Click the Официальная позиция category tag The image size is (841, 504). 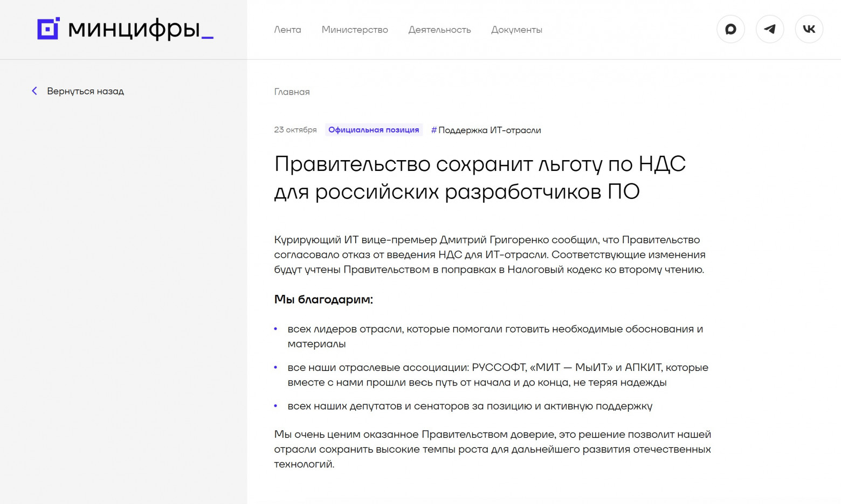pos(374,130)
